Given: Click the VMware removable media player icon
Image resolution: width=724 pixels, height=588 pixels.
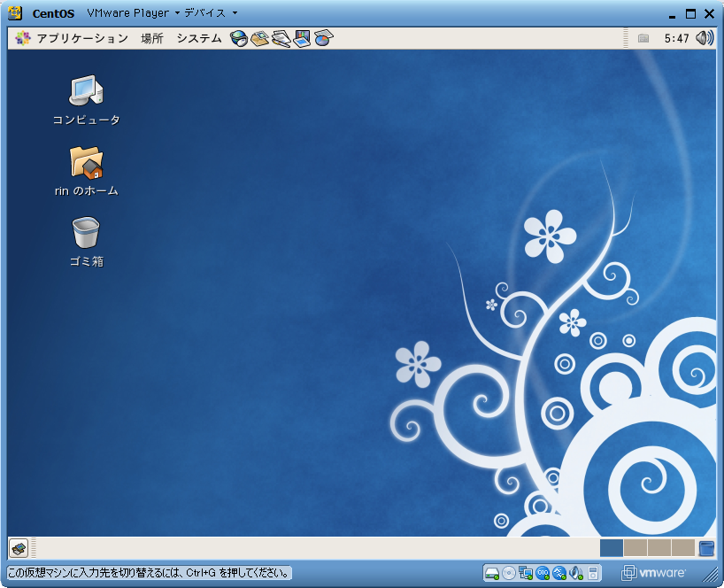Looking at the screenshot, I should 593,573.
